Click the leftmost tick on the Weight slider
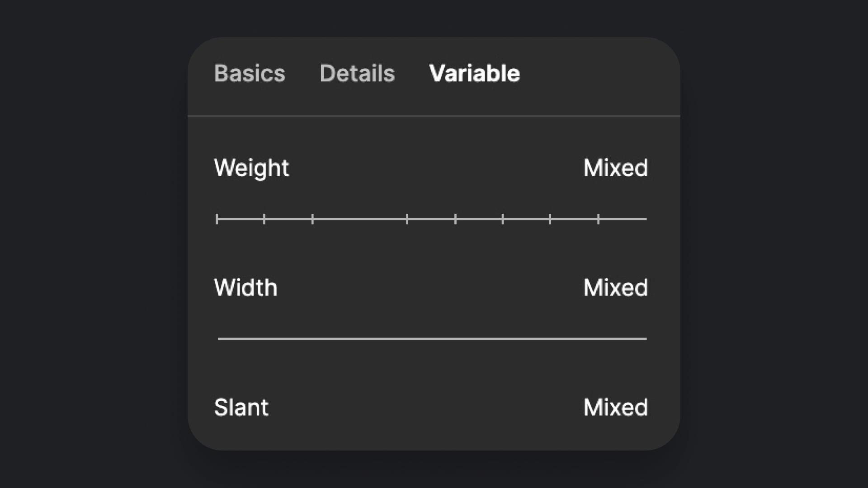868x488 pixels. pyautogui.click(x=218, y=218)
